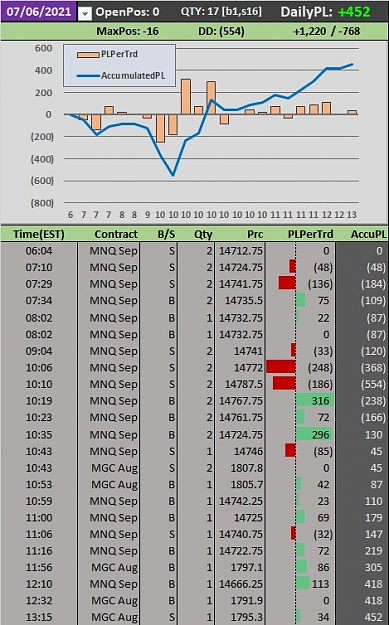Click the +1,220 / -768 cell
Screen dimensions: 389x625
327,31
